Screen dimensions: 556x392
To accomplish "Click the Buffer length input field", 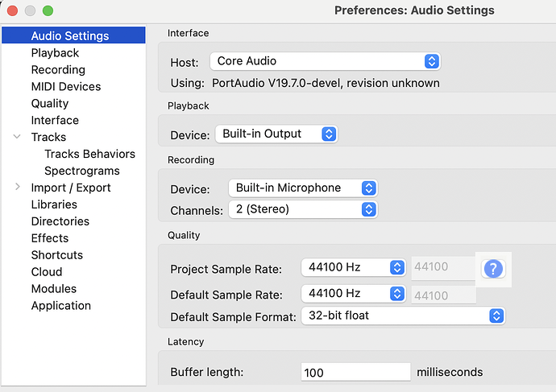I will [x=355, y=373].
